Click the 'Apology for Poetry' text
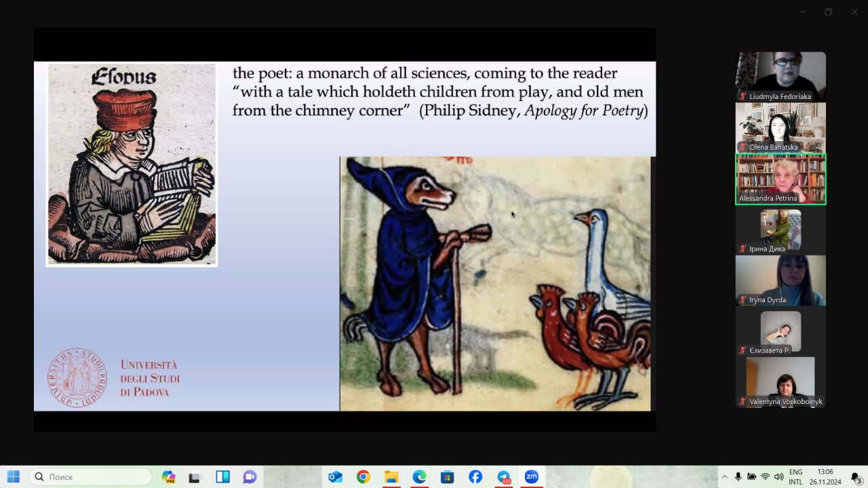868x488 pixels. pyautogui.click(x=583, y=110)
